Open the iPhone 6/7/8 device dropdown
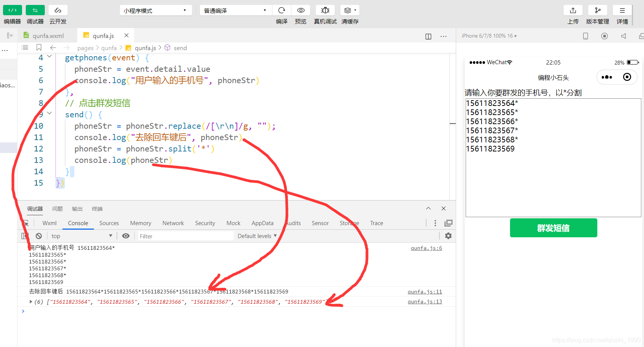This screenshot has width=644, height=347. (x=489, y=36)
